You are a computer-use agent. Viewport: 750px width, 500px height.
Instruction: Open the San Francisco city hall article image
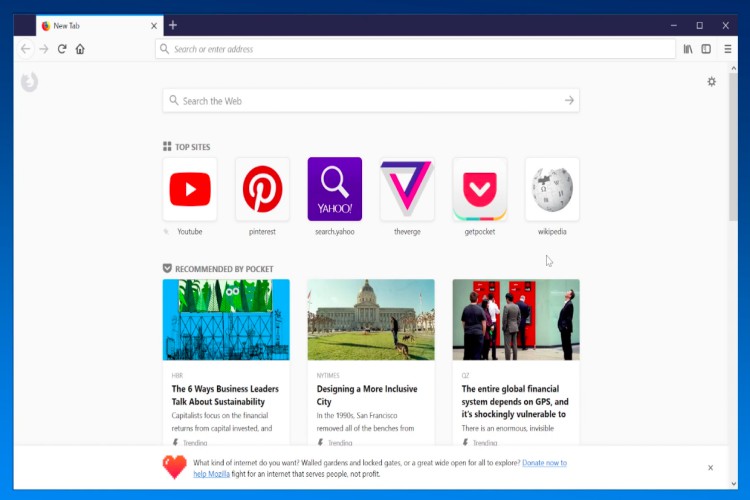click(371, 320)
